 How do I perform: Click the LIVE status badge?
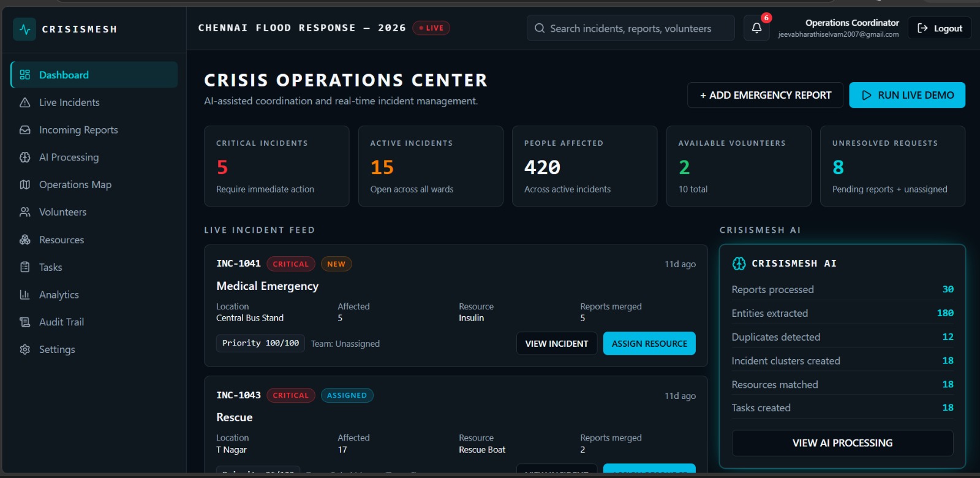point(432,28)
